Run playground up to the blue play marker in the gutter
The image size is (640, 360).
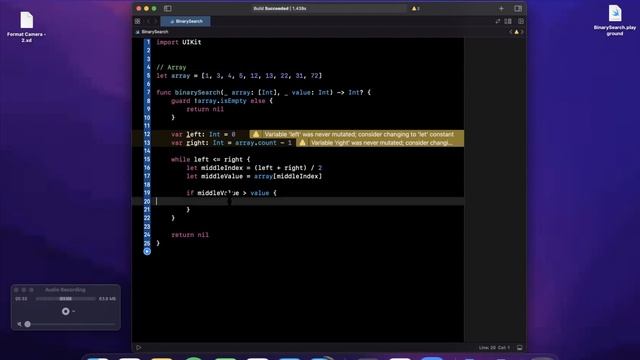coord(147,251)
